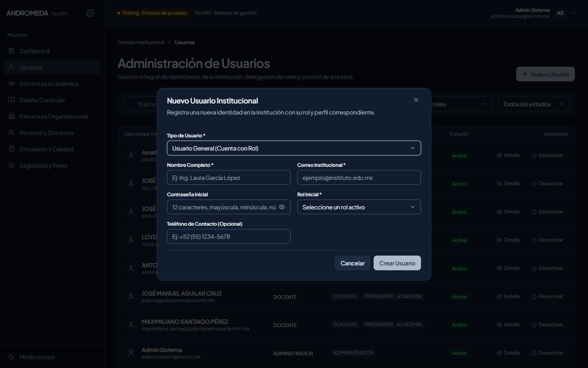Image resolution: width=588 pixels, height=368 pixels.
Task: Go to Estructura Académica module
Action: tap(52, 84)
